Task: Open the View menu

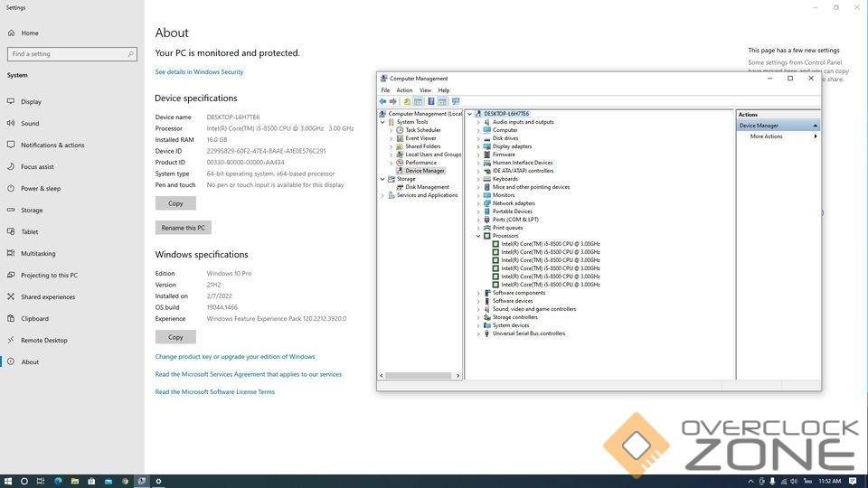Action: 425,90
